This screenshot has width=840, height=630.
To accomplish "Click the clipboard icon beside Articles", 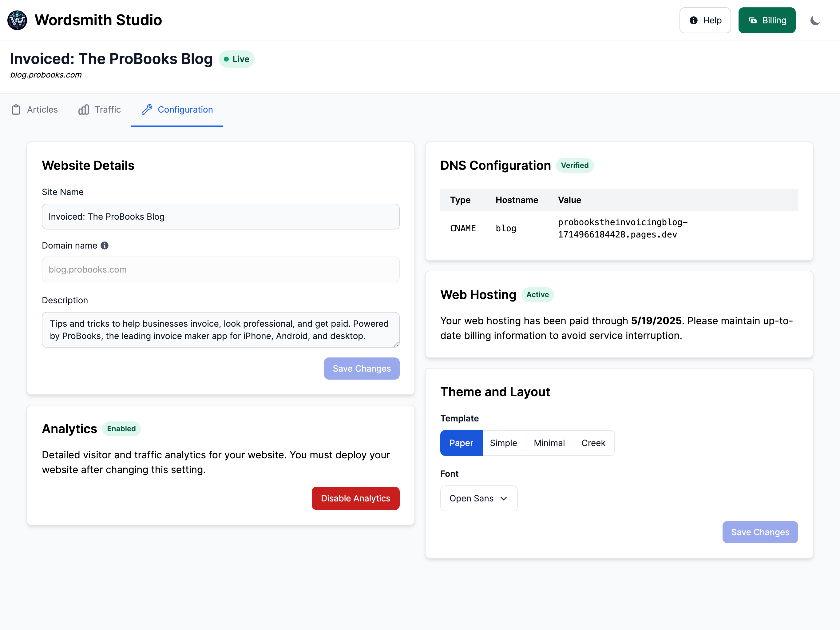I will coord(16,110).
